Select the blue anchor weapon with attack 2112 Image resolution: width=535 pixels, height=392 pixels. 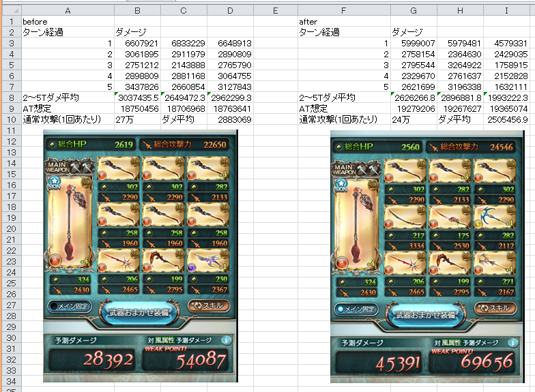(494, 217)
